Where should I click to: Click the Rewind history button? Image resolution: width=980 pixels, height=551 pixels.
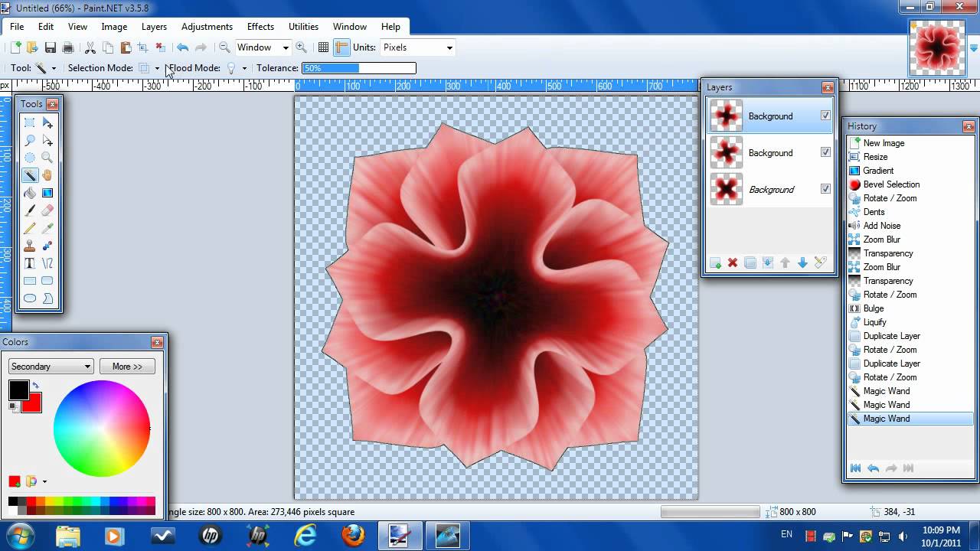[x=856, y=468]
